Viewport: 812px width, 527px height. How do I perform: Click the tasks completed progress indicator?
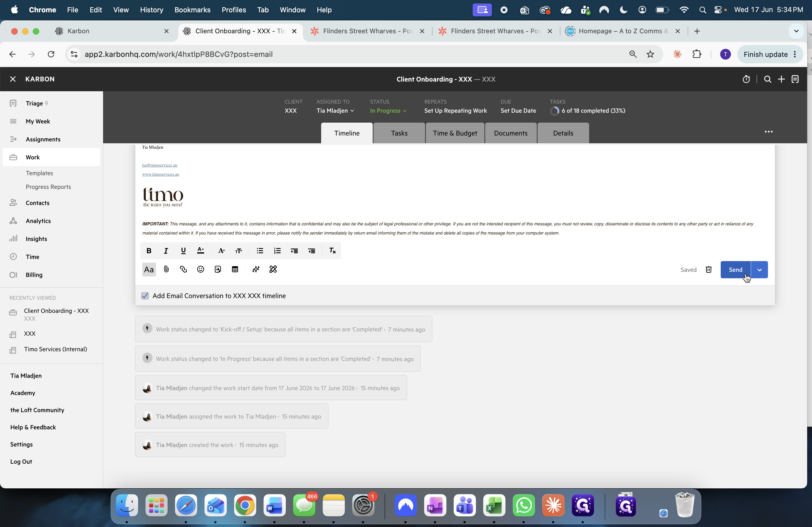(x=588, y=111)
